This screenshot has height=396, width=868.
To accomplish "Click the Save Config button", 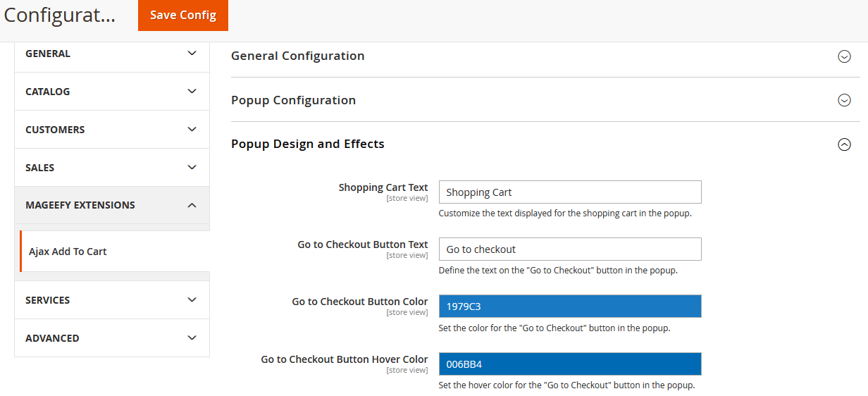I will point(183,15).
